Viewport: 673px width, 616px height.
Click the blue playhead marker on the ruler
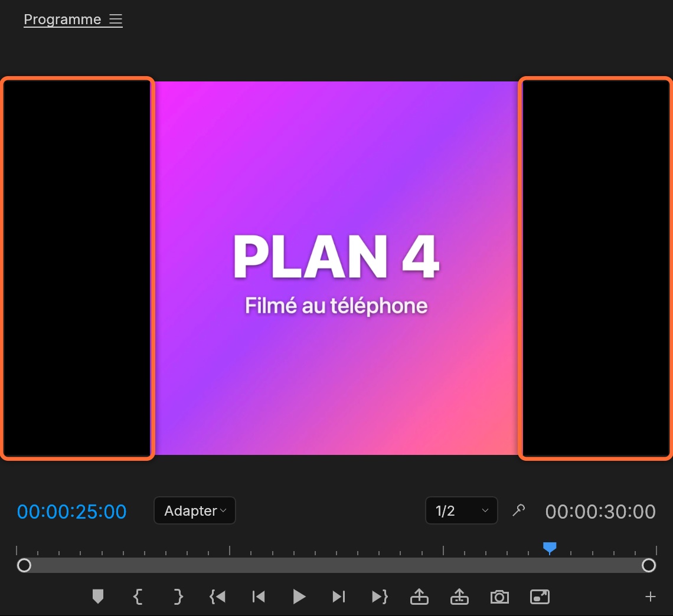pyautogui.click(x=550, y=548)
